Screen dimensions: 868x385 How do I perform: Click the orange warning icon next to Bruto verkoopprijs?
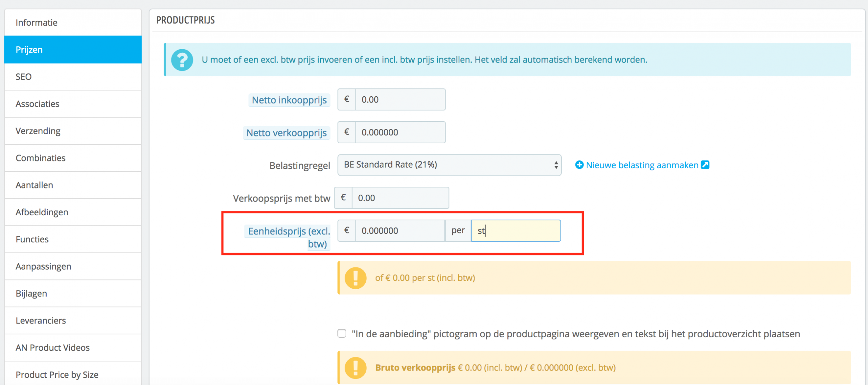coord(356,367)
